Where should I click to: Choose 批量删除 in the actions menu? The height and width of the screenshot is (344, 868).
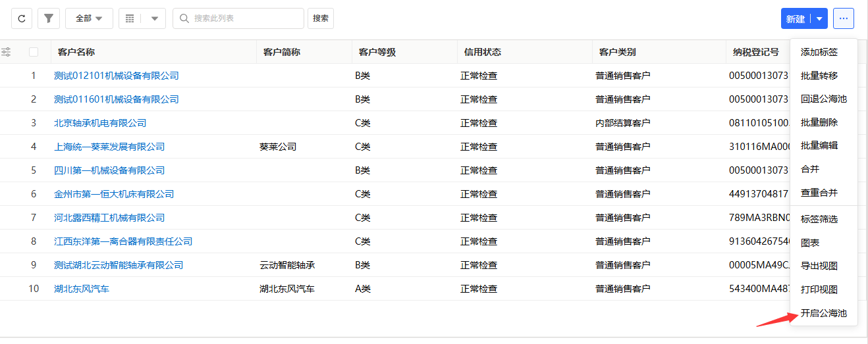coord(819,122)
